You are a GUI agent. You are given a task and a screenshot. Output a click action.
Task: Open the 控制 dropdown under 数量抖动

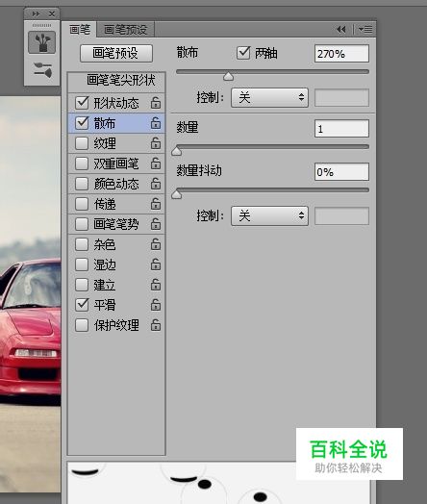269,215
